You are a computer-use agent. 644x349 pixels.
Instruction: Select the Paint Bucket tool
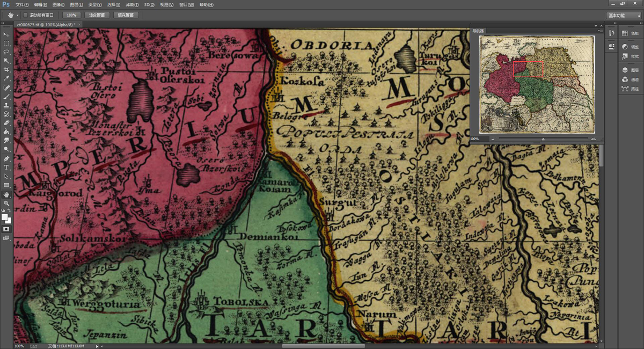(x=6, y=132)
